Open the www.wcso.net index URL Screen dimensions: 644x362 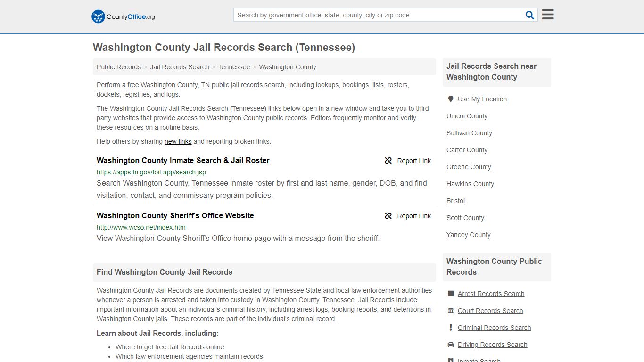click(141, 227)
